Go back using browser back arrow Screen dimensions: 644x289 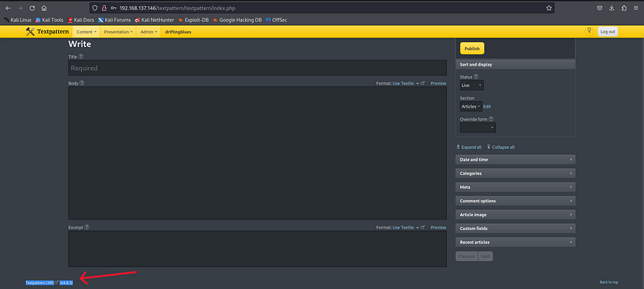coord(8,8)
